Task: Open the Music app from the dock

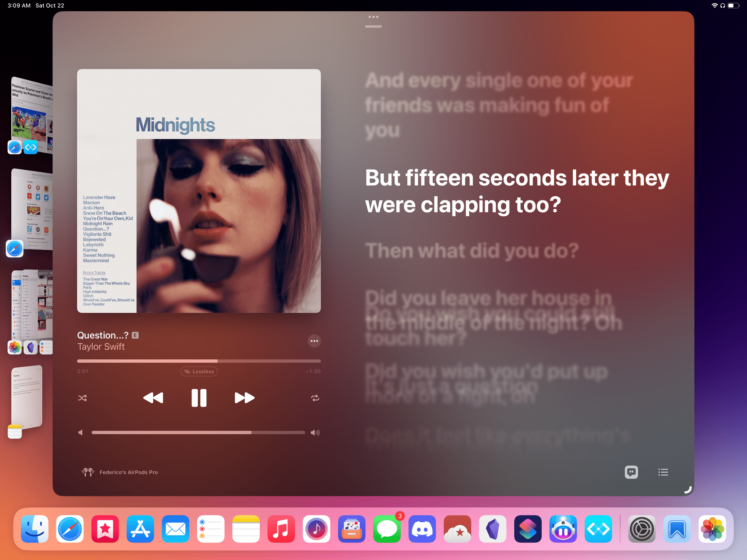Action: pyautogui.click(x=281, y=529)
